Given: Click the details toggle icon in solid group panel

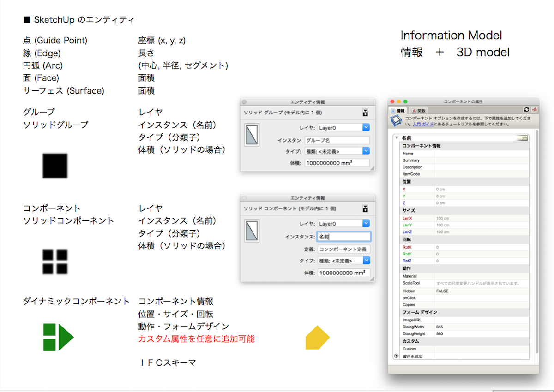Looking at the screenshot, I should (365, 113).
